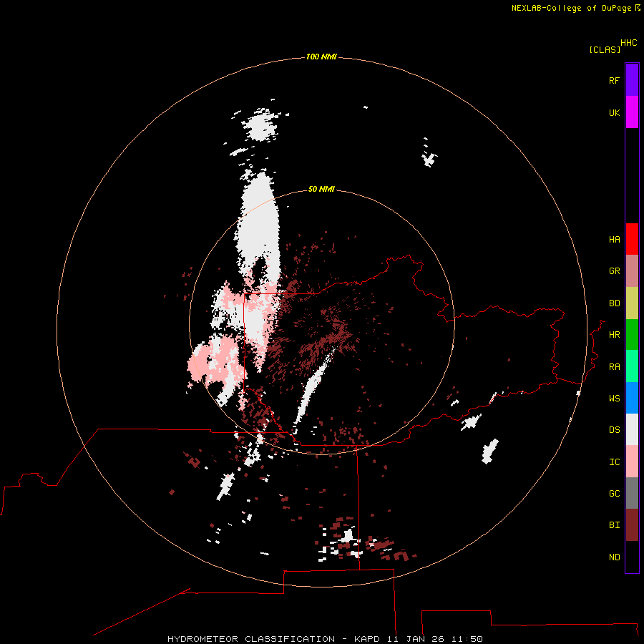This screenshot has height=644, width=644.
Task: Click the BD legend label
Action: click(x=614, y=303)
